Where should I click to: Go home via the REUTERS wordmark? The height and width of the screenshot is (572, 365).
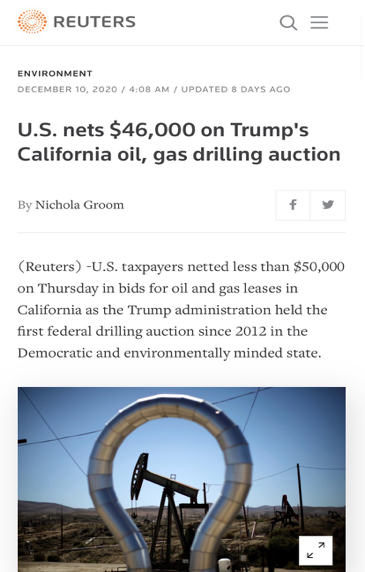(94, 22)
